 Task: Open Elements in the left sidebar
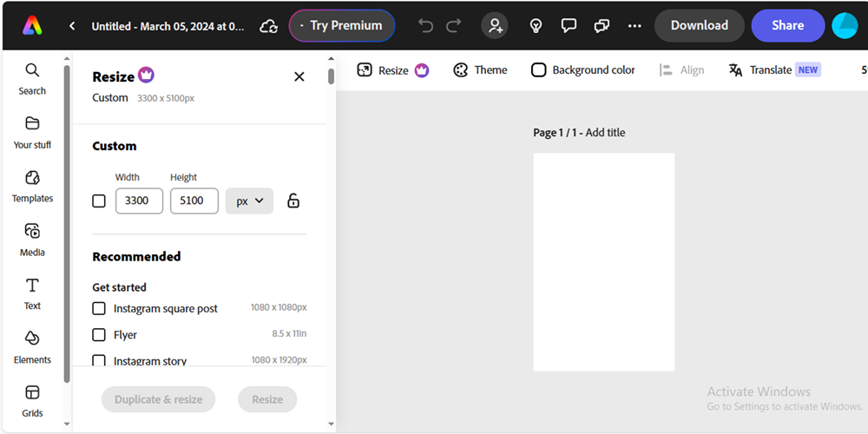[x=32, y=345]
